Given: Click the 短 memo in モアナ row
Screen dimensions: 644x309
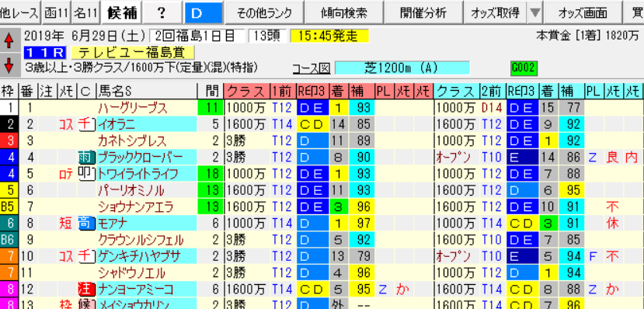Looking at the screenshot, I should point(66,224).
